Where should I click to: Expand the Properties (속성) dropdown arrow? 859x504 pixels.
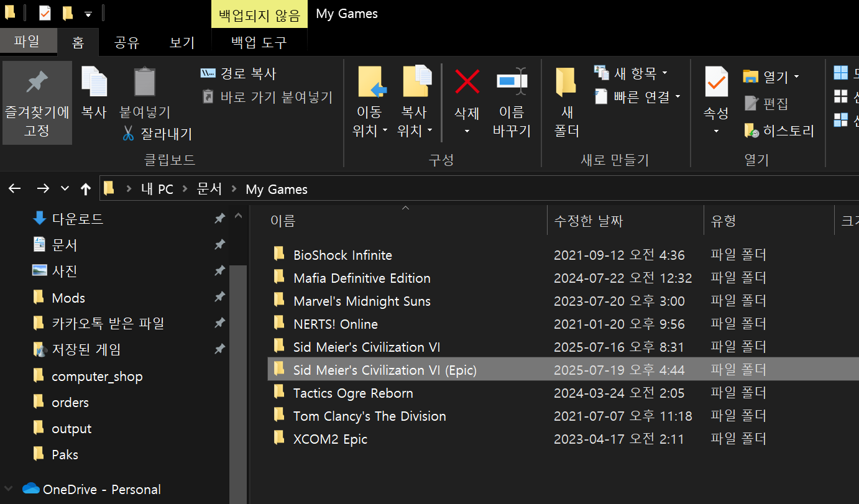click(x=716, y=131)
